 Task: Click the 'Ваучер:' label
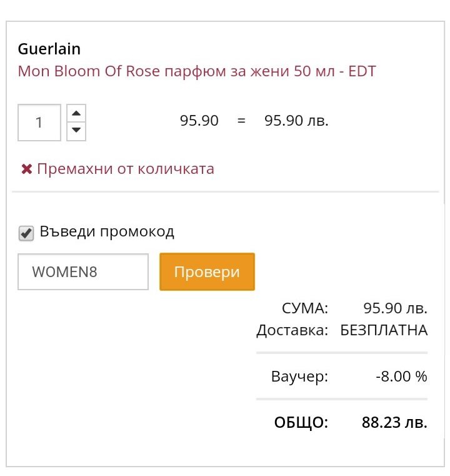299,377
